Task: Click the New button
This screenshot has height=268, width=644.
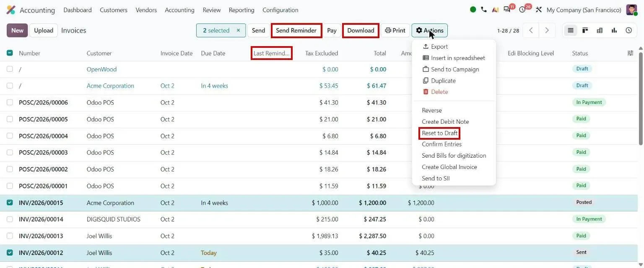Action: point(17,30)
